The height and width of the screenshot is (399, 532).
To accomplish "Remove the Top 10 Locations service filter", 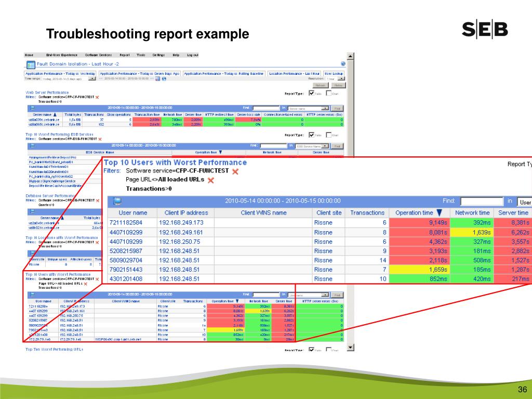I will pos(97,243).
